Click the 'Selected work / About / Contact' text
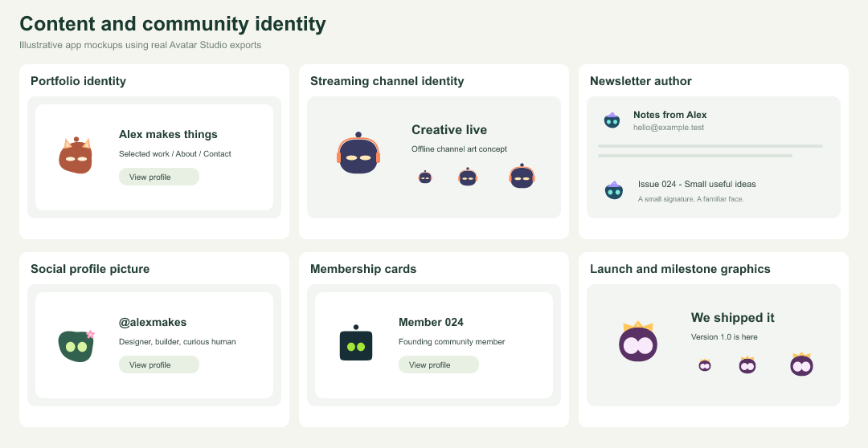This screenshot has width=868, height=448. (x=175, y=154)
